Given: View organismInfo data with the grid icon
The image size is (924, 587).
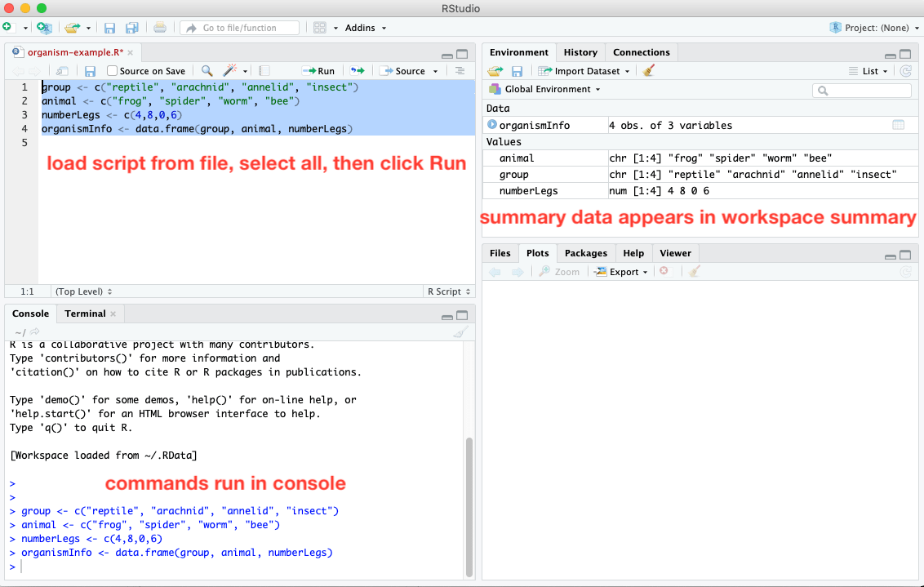Looking at the screenshot, I should coord(898,125).
